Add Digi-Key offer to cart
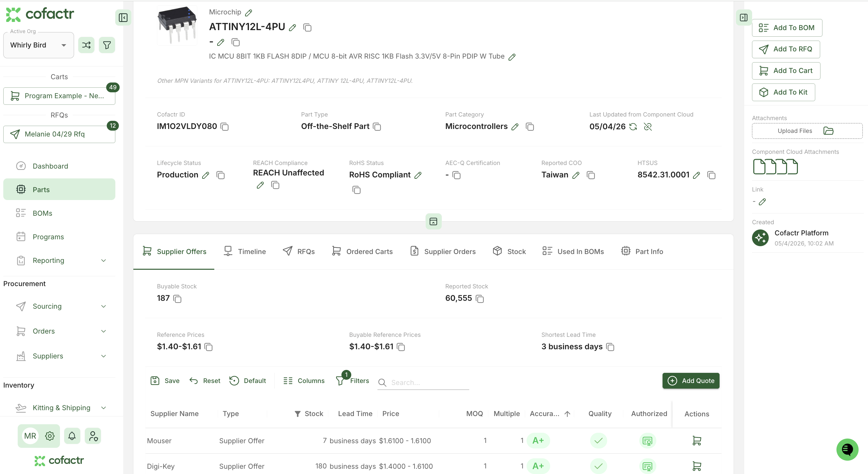Screen dimensions: 868x474 coord(697,466)
